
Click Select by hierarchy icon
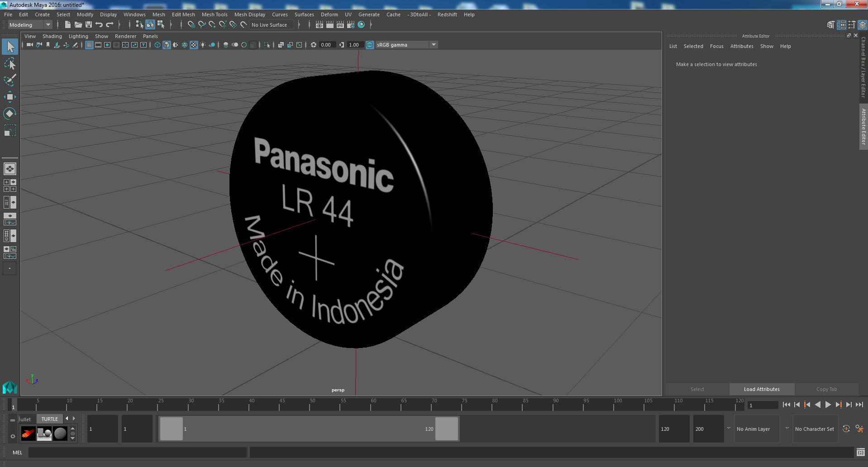pos(139,25)
